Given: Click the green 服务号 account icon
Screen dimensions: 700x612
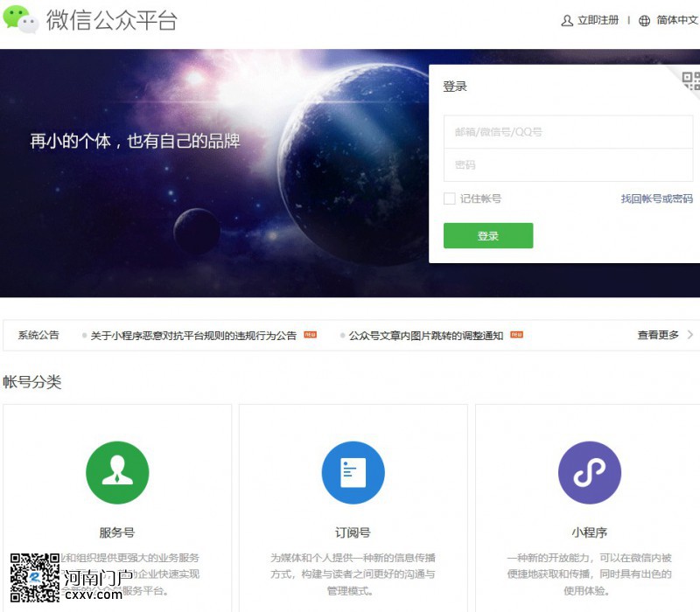Looking at the screenshot, I should point(117,473).
